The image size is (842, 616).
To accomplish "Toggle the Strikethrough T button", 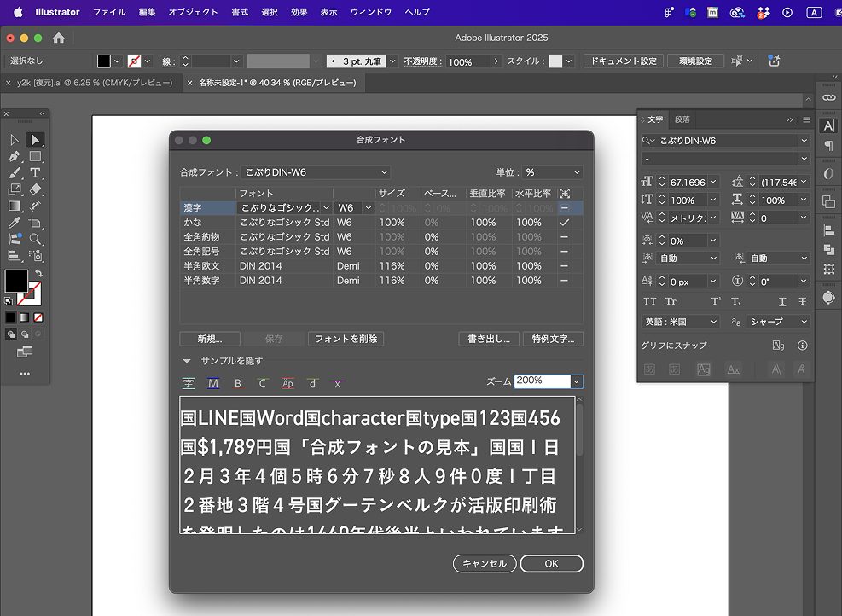I will [802, 301].
